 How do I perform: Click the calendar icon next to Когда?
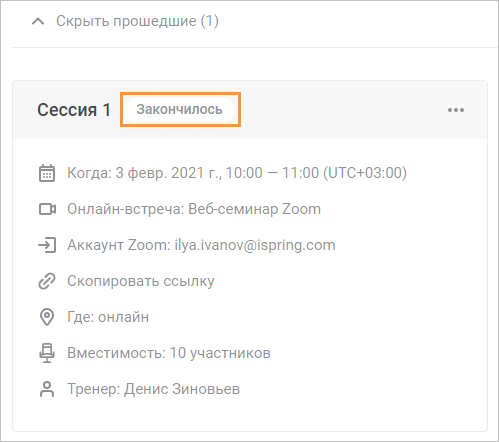point(47,173)
